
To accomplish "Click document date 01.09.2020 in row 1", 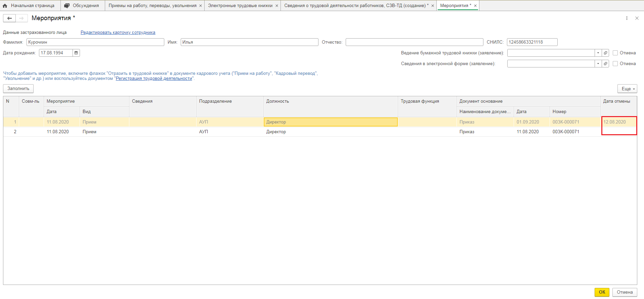I will [x=531, y=122].
